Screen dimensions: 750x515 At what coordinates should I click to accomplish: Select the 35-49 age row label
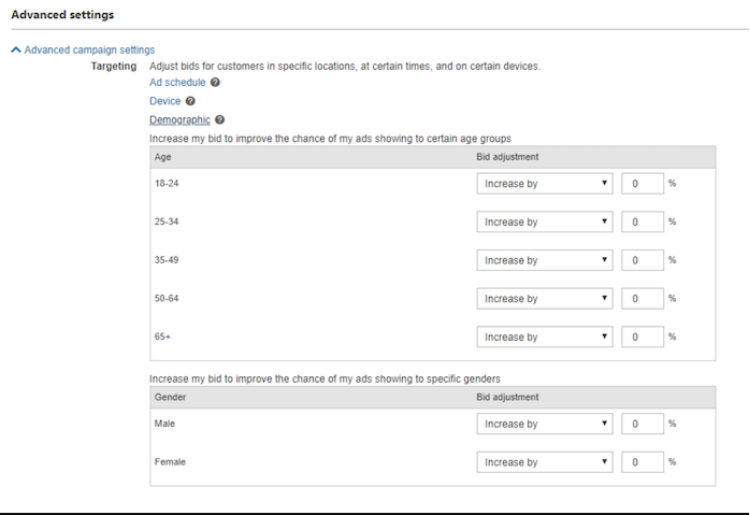[166, 260]
